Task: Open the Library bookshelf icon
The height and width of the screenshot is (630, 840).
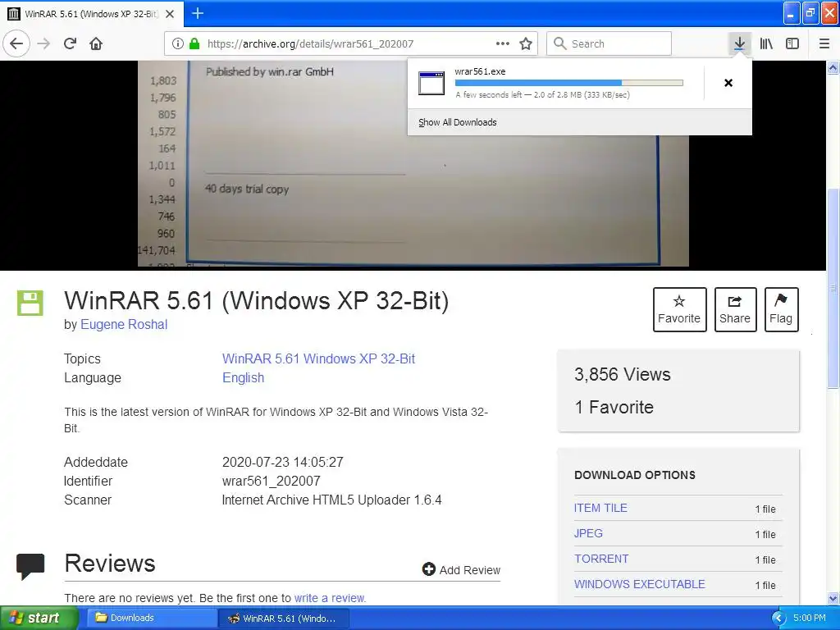Action: point(766,43)
